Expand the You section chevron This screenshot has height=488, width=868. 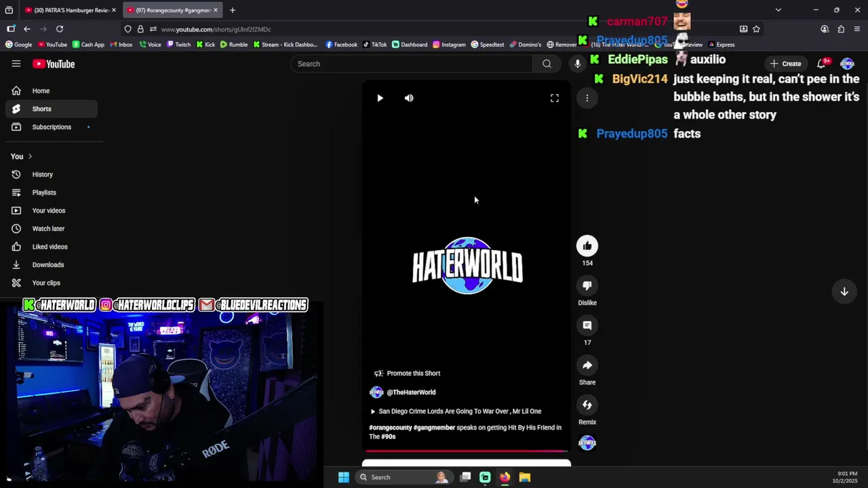pos(30,157)
